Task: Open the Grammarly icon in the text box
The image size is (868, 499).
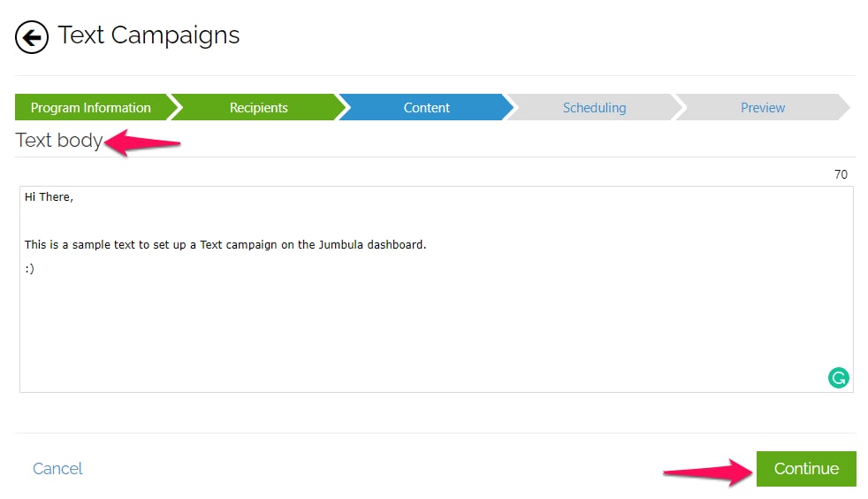Action: [x=838, y=378]
